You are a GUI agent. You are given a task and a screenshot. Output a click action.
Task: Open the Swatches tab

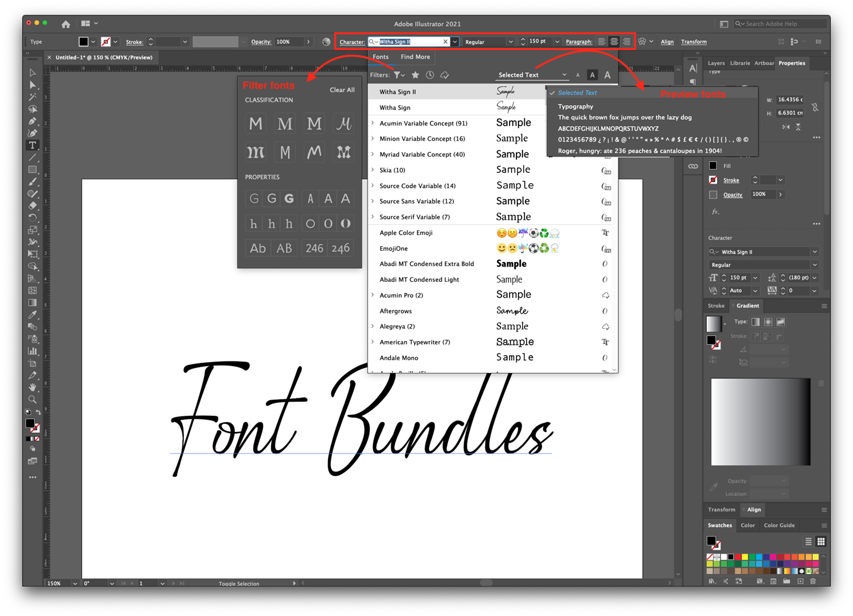point(719,525)
